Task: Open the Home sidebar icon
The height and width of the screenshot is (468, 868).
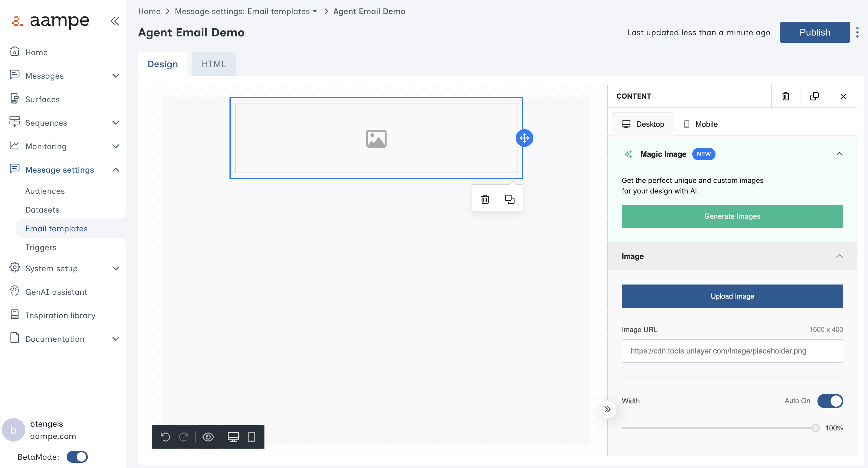Action: [14, 51]
